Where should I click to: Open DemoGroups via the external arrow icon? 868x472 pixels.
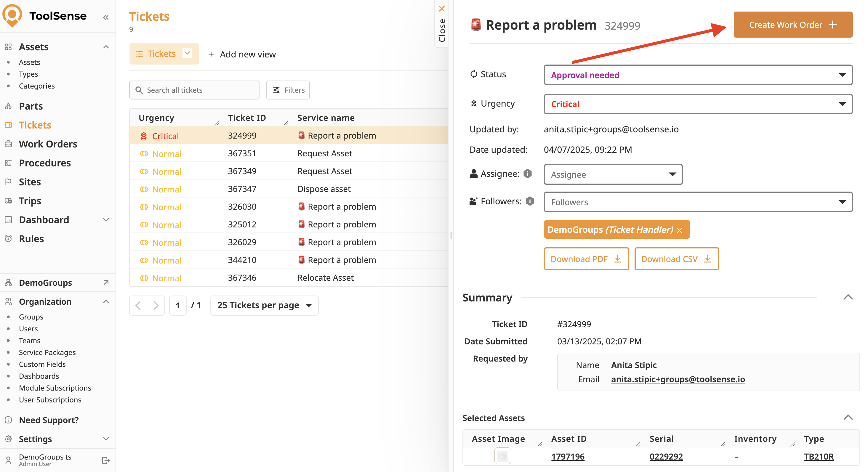tap(106, 282)
